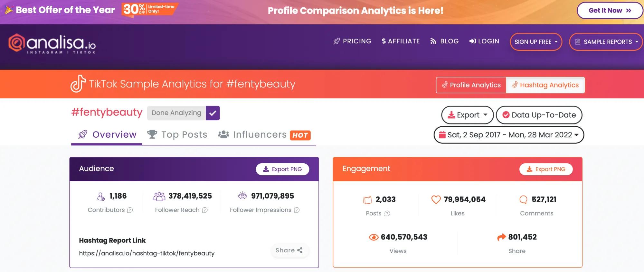Select the Hashtag Analytics toggle

pyautogui.click(x=545, y=85)
